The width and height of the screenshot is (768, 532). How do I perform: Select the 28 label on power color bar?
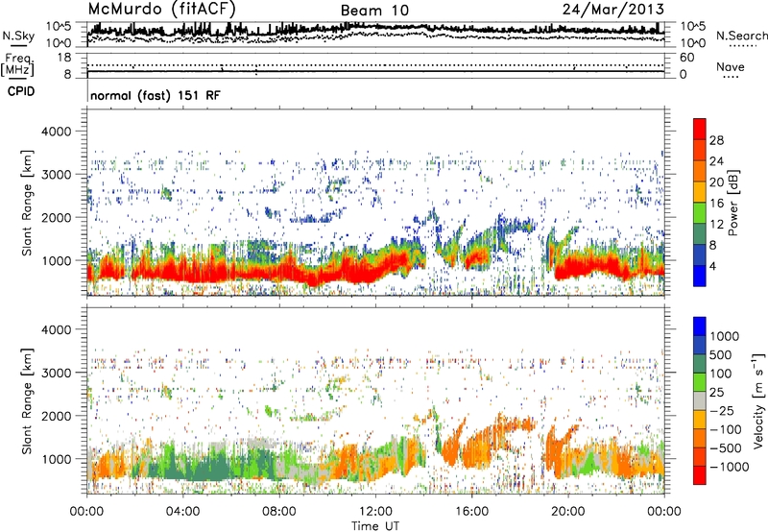click(716, 140)
